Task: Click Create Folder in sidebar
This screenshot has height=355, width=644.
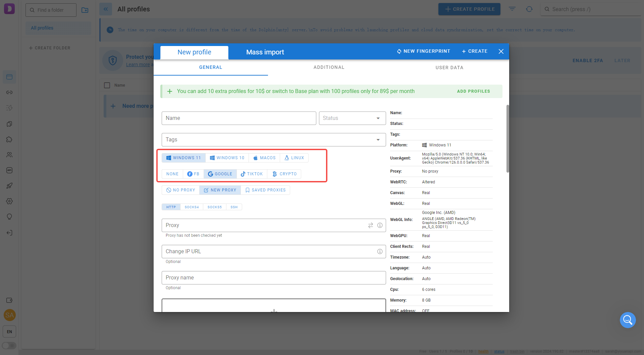Action: 50,48
